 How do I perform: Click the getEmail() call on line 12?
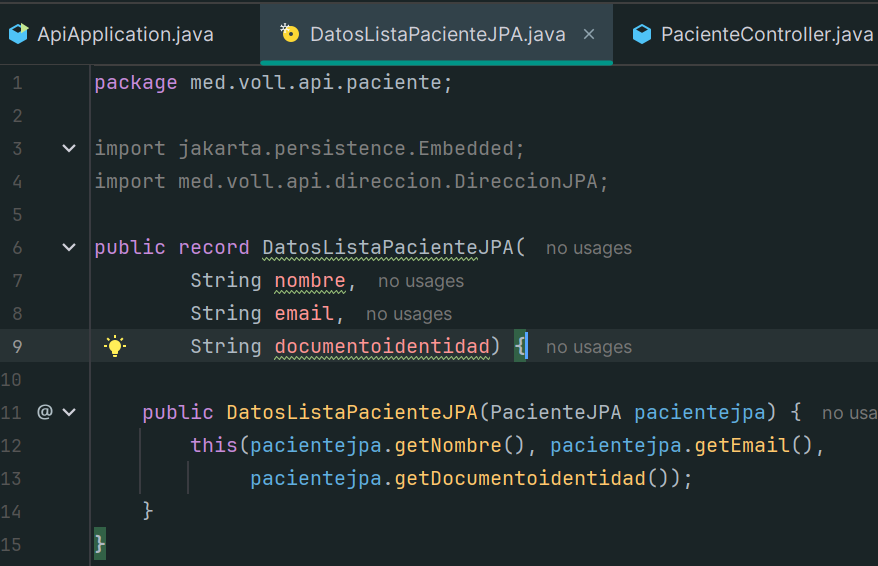click(x=753, y=446)
